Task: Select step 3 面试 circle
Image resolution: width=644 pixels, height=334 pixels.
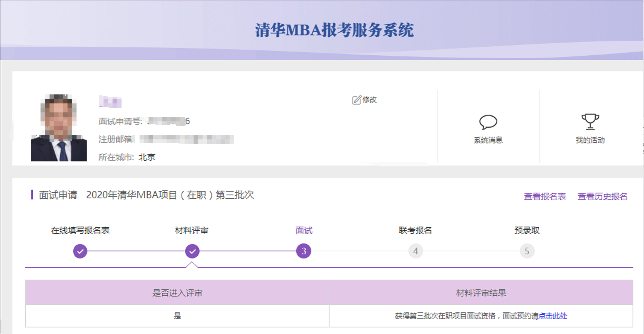Action: [x=304, y=251]
